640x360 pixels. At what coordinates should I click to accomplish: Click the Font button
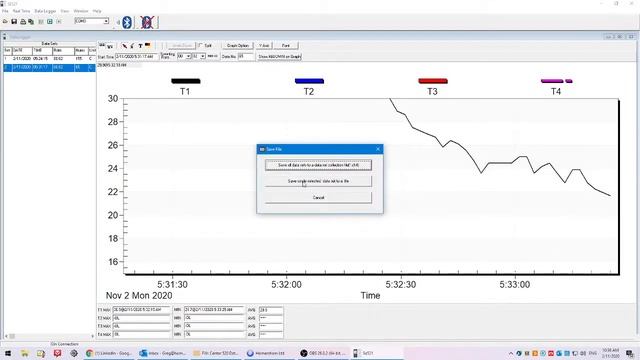click(x=286, y=46)
